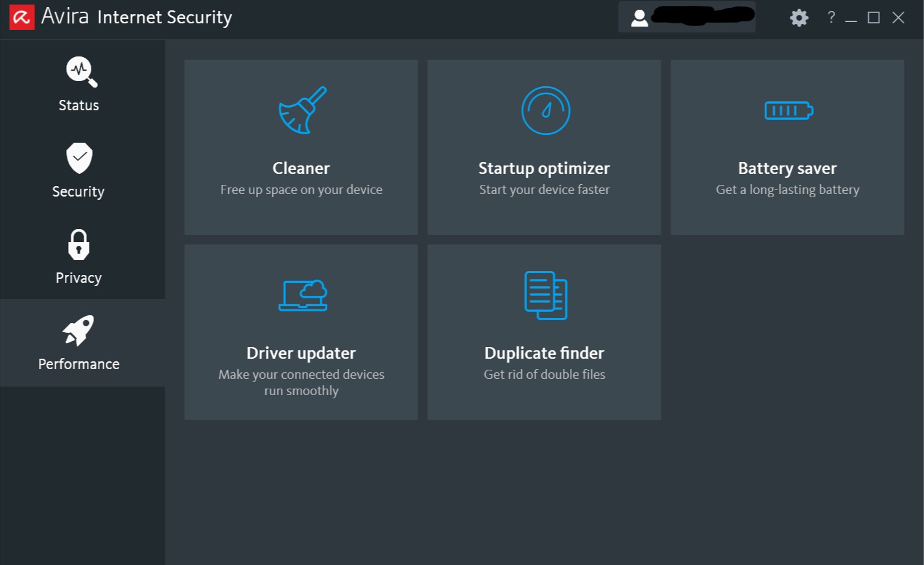
Task: Click "Get rid of double files" text
Action: tap(544, 374)
